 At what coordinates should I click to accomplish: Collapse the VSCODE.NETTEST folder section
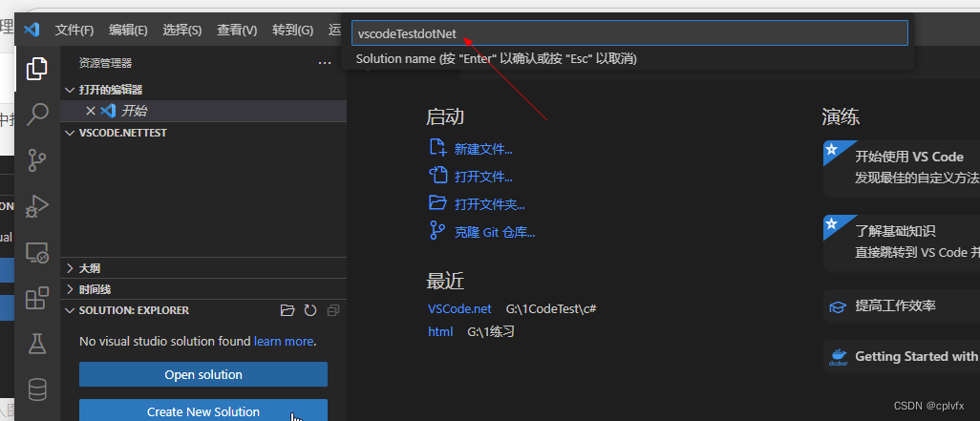(70, 133)
